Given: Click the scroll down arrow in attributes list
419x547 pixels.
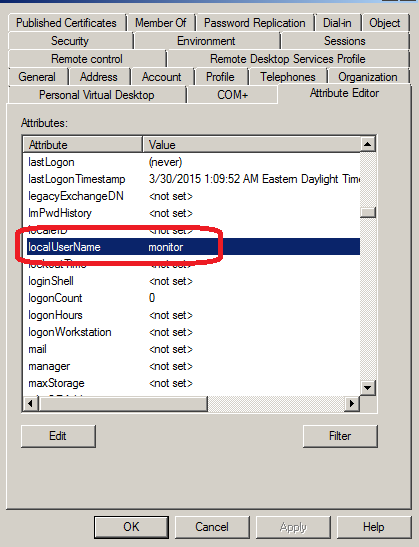Looking at the screenshot, I should (367, 387).
